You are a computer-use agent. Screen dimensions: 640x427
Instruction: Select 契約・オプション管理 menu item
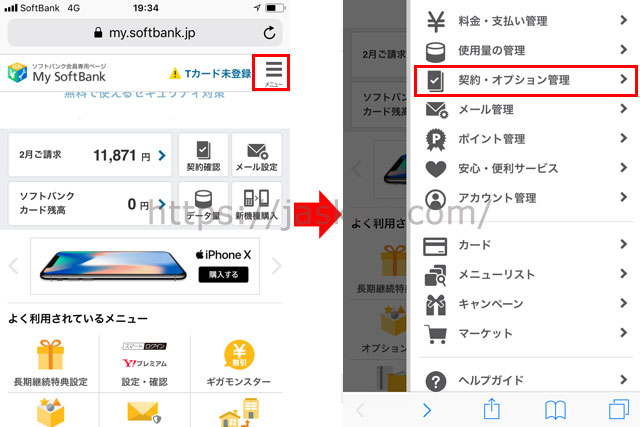(x=526, y=80)
